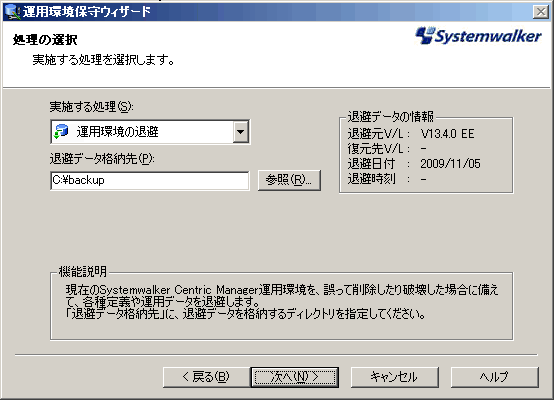Cancel the wizard with キャンセル

(394, 377)
